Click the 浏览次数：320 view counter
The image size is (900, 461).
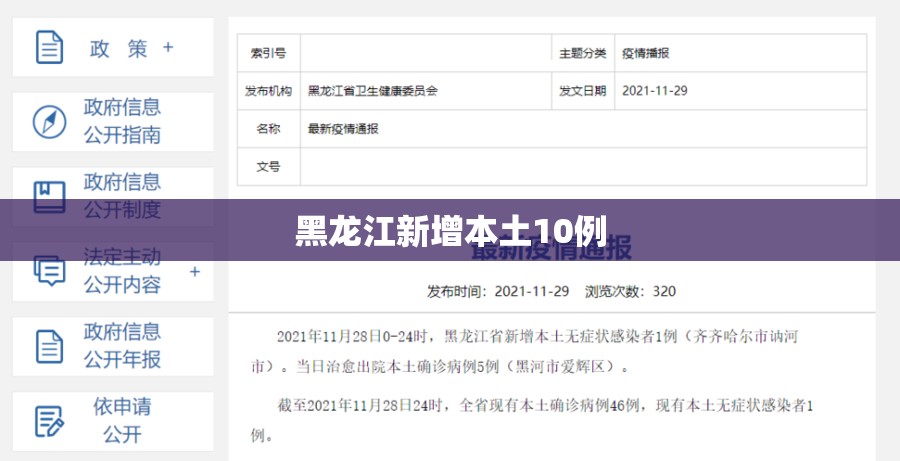click(x=630, y=291)
